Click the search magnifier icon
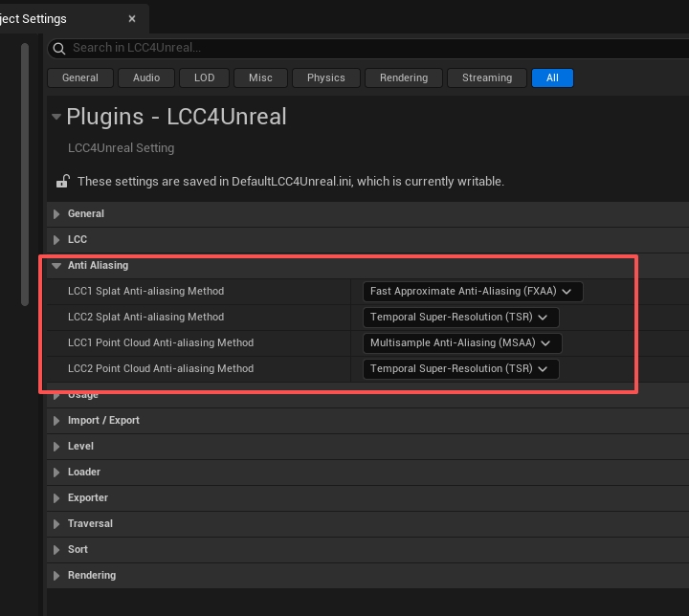This screenshot has height=616, width=689. [59, 49]
